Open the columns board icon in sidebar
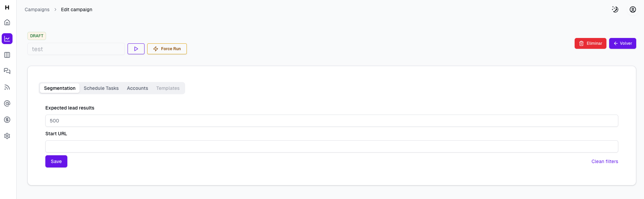The height and width of the screenshot is (199, 644). point(7,55)
